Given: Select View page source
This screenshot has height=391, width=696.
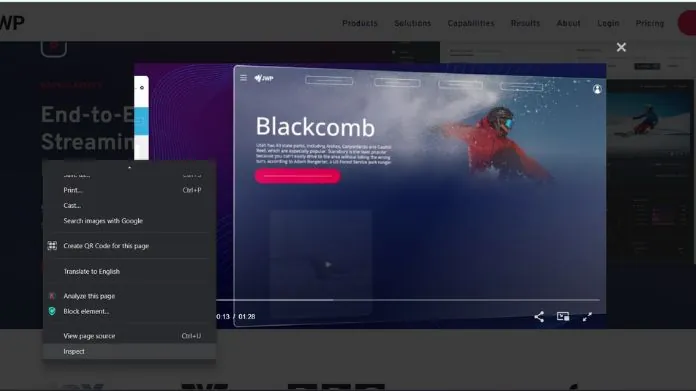Looking at the screenshot, I should pyautogui.click(x=129, y=336).
